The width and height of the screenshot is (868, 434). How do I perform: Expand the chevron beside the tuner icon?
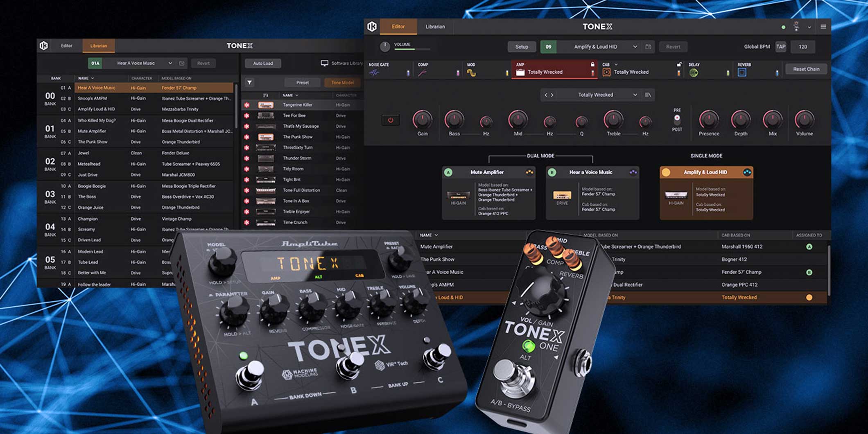point(809,27)
